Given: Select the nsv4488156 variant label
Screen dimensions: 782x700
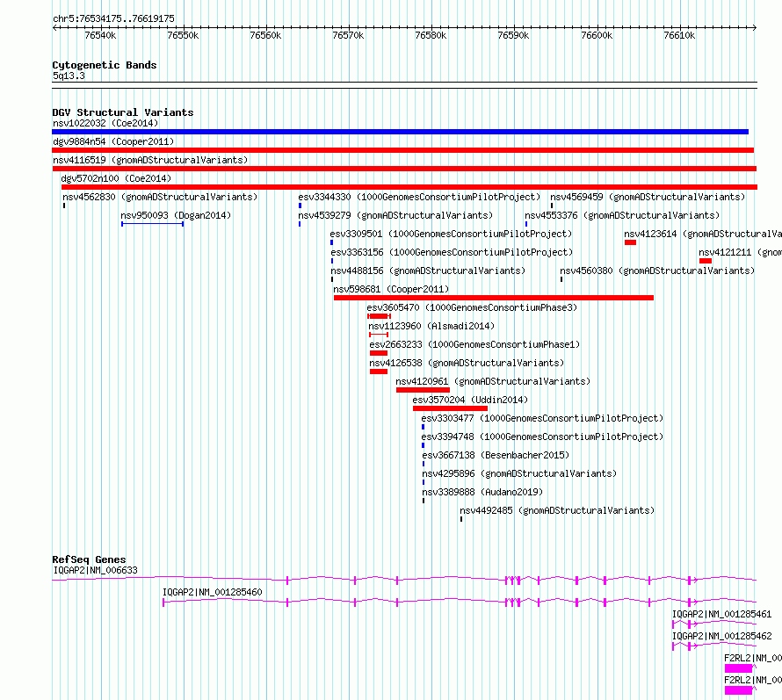Looking at the screenshot, I should click(428, 271).
